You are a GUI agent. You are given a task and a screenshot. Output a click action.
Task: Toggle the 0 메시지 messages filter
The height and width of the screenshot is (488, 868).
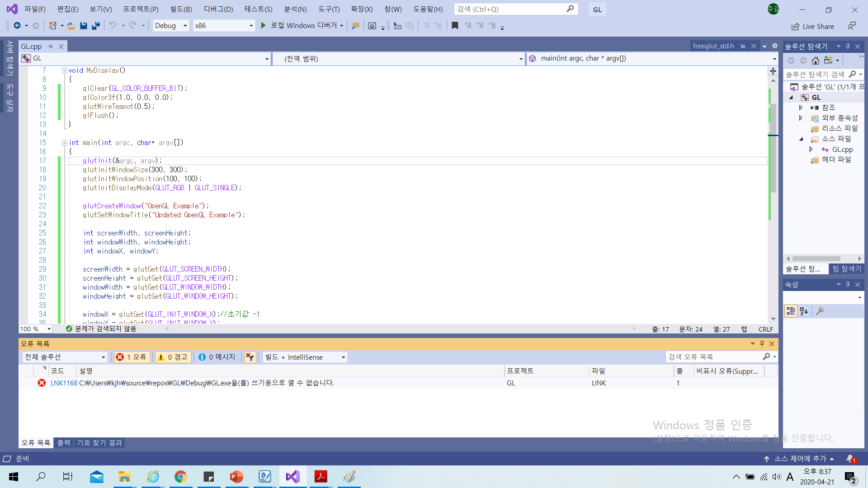217,357
